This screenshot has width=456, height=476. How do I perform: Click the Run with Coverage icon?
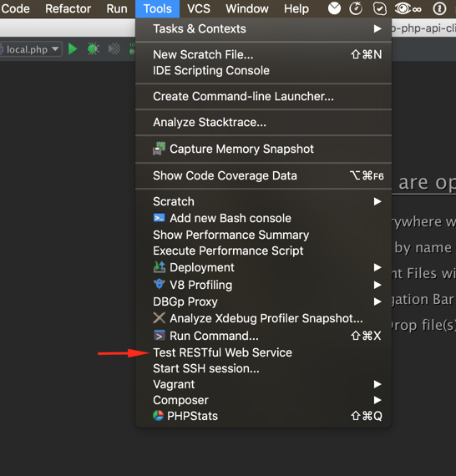[114, 49]
